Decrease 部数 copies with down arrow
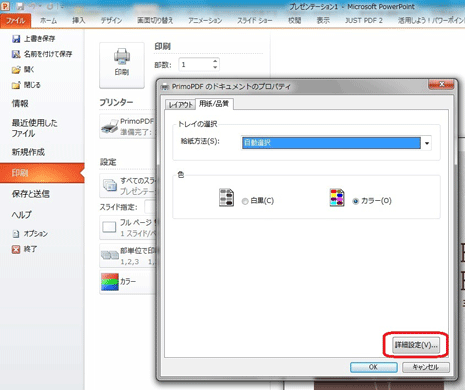Viewport: 465px width, 390px height. (215, 67)
